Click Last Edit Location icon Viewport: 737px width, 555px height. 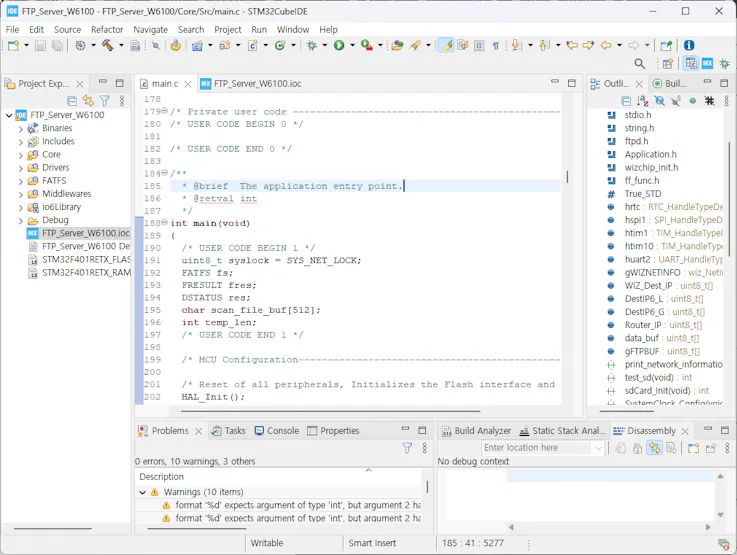572,45
